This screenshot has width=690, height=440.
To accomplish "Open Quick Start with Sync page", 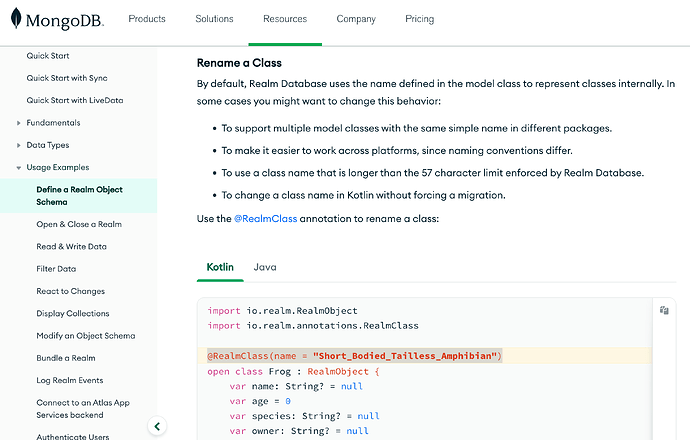I will pos(67,78).
